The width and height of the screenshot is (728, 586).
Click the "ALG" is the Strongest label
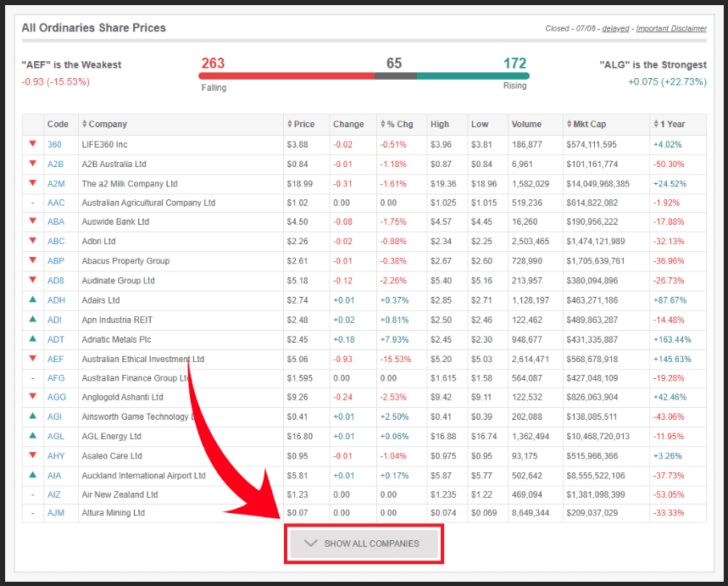coord(653,64)
